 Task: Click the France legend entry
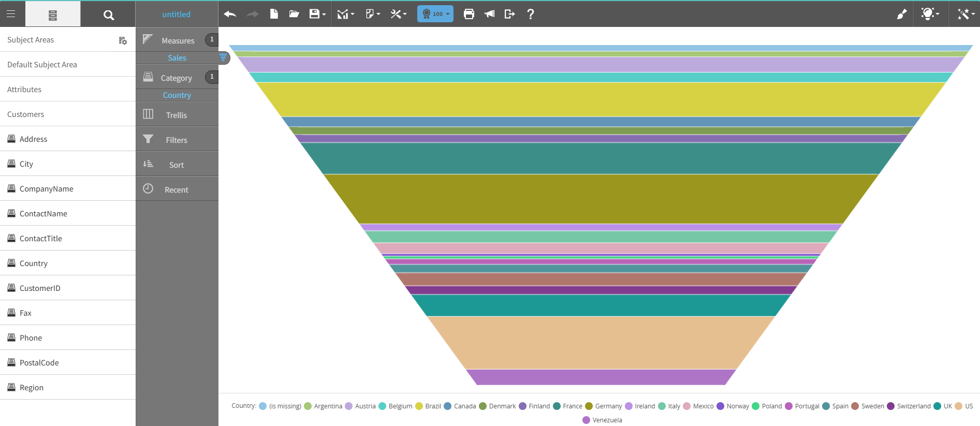click(568, 406)
